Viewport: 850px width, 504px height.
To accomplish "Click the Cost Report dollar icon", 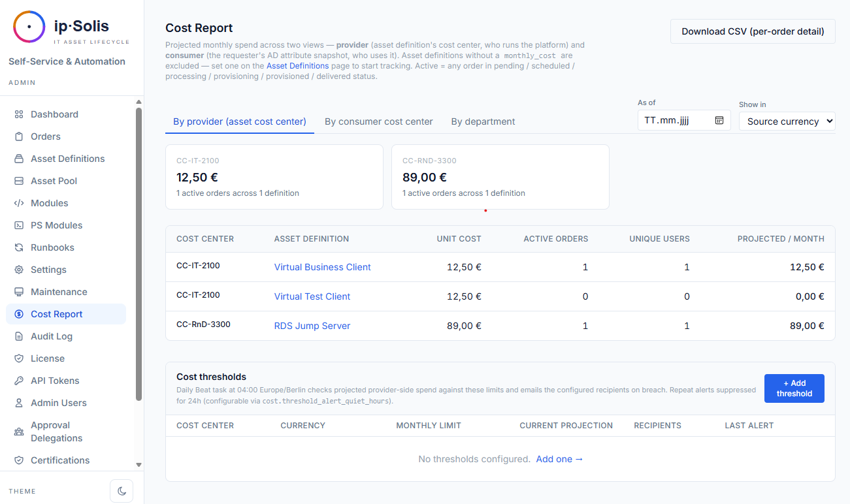I will [19, 314].
